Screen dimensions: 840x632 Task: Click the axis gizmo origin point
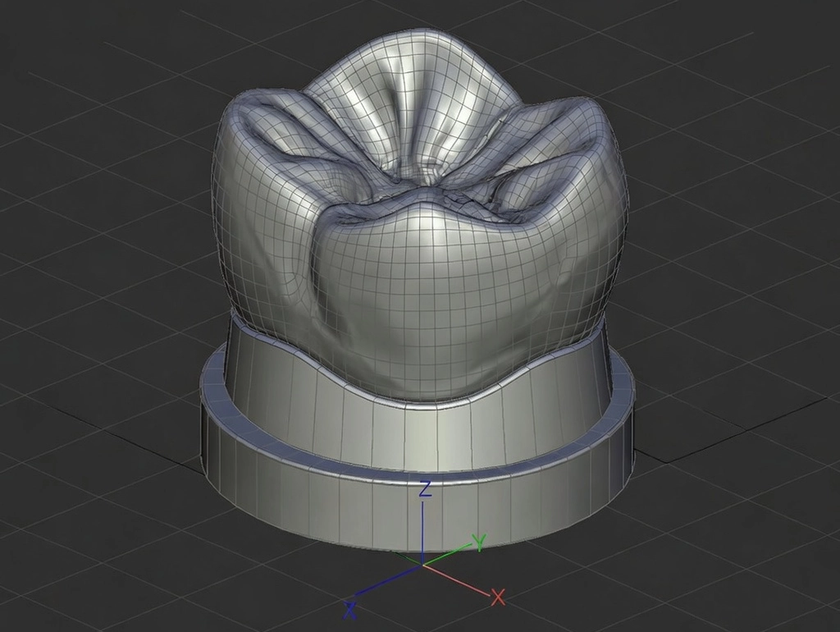pos(424,564)
